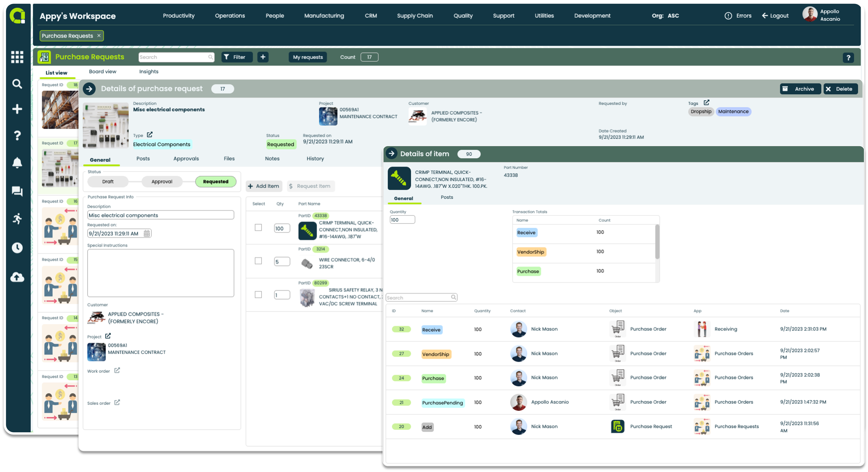
Task: Switch to Insights tab
Action: tap(149, 71)
